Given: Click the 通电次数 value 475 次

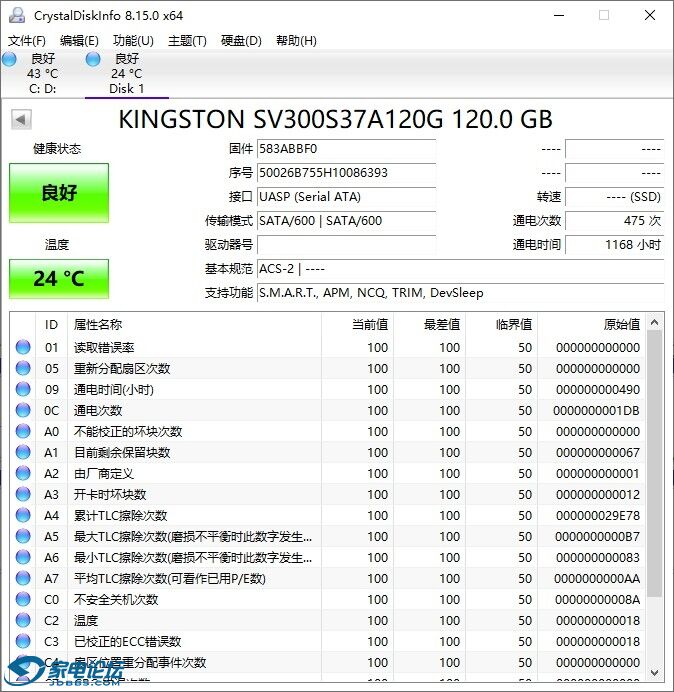Looking at the screenshot, I should tap(614, 221).
